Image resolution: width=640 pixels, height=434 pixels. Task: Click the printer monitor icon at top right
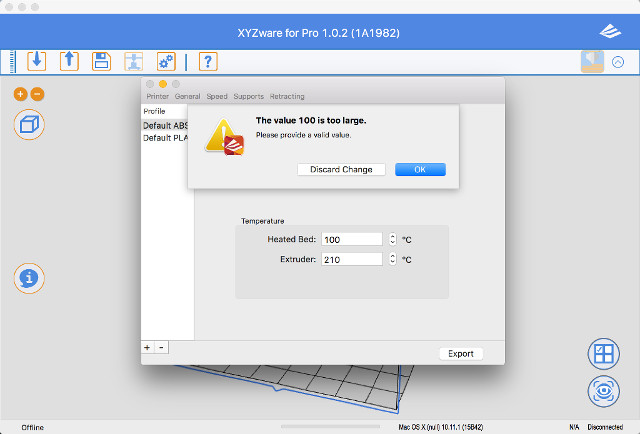tap(592, 62)
